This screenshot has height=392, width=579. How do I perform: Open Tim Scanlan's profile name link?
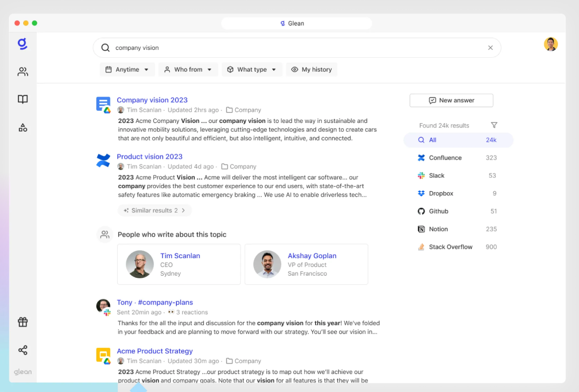pyautogui.click(x=180, y=256)
